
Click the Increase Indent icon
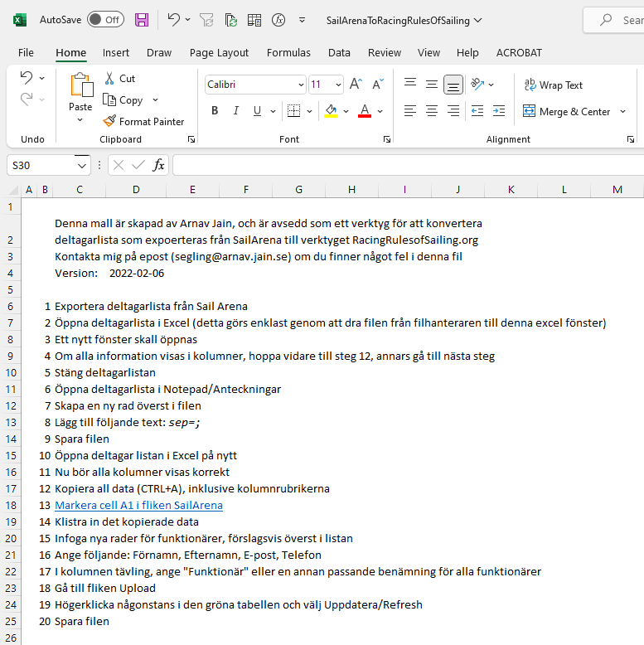499,111
